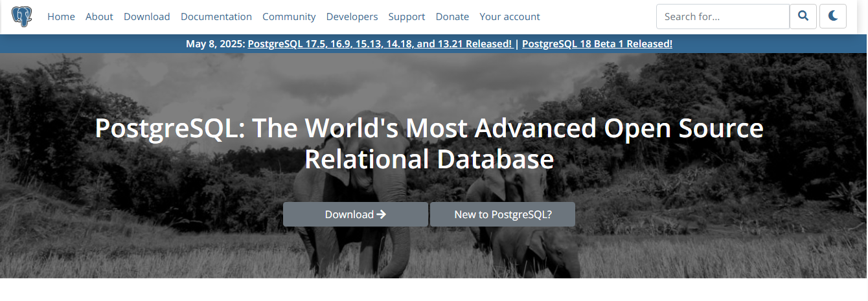Open the Donate page
This screenshot has width=868, height=301.
pos(452,17)
